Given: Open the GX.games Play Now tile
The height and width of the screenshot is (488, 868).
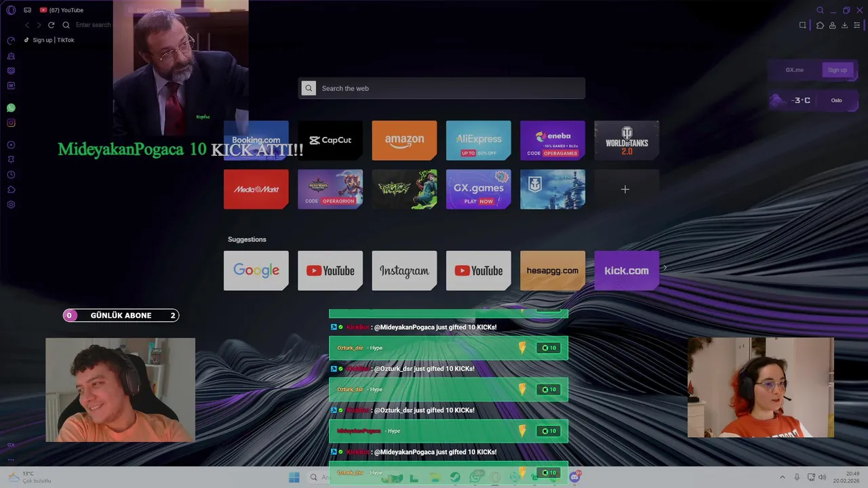Looking at the screenshot, I should [478, 189].
